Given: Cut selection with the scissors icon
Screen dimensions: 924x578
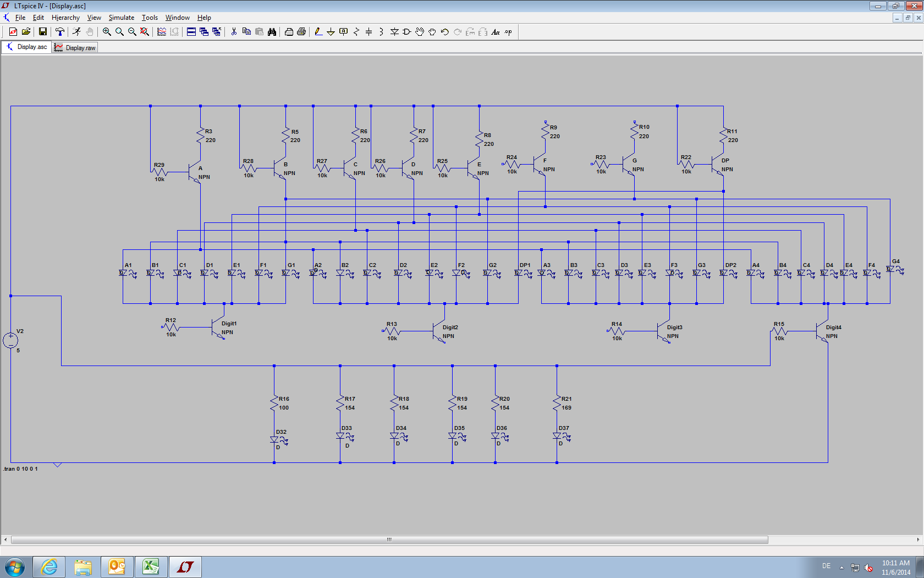Looking at the screenshot, I should click(x=234, y=32).
